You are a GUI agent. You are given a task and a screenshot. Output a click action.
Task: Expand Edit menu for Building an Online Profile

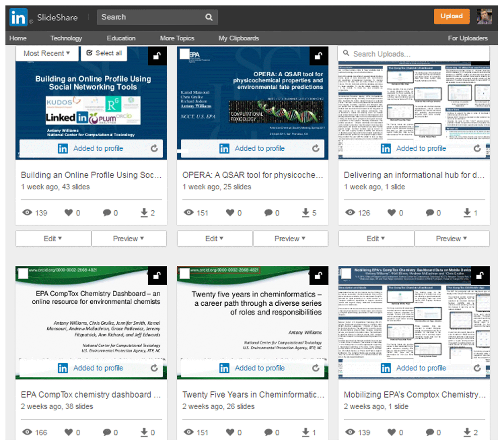(x=53, y=239)
